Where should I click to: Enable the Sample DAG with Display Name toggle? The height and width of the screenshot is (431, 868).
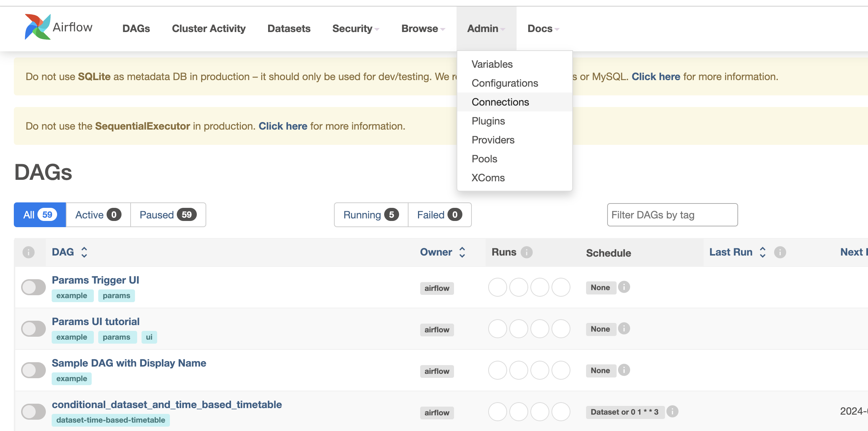coord(33,370)
